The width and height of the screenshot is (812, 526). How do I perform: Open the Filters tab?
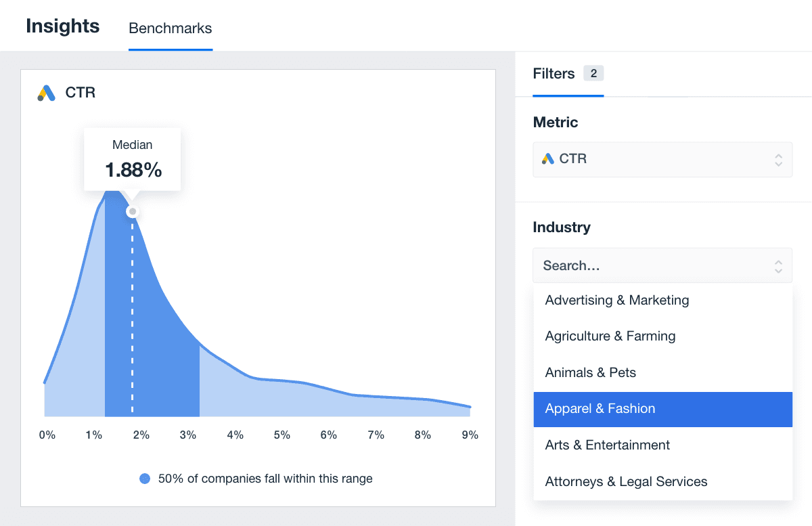[x=554, y=74]
